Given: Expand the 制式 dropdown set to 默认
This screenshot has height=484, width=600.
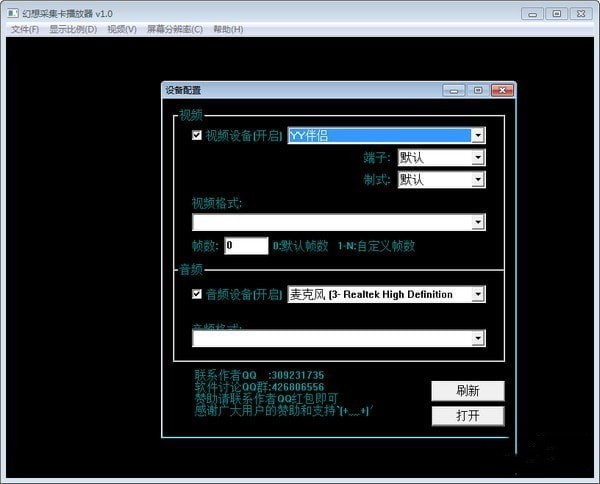Looking at the screenshot, I should [x=478, y=179].
